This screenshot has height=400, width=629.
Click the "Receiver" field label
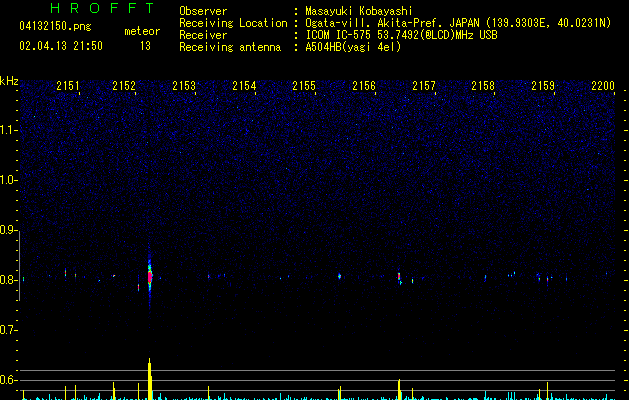coord(203,35)
